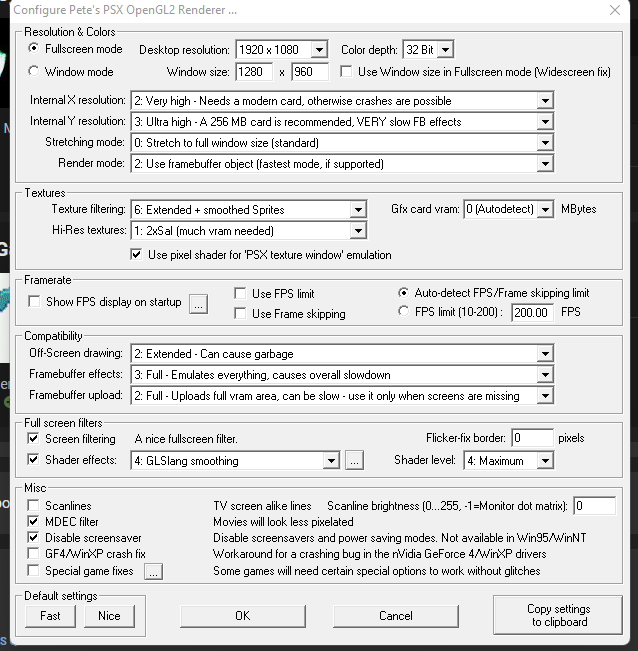The image size is (638, 651).
Task: Toggle the MDEC filter checkbox
Action: tap(35, 522)
